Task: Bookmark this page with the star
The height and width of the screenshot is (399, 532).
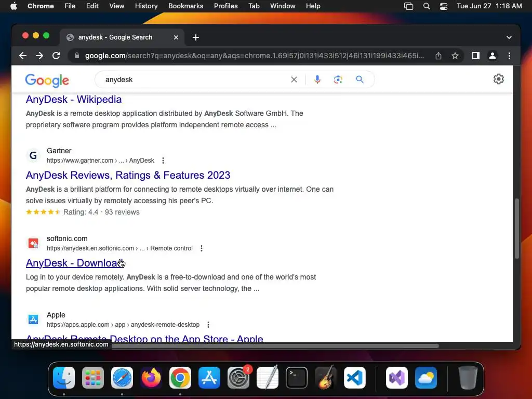Action: click(x=455, y=56)
